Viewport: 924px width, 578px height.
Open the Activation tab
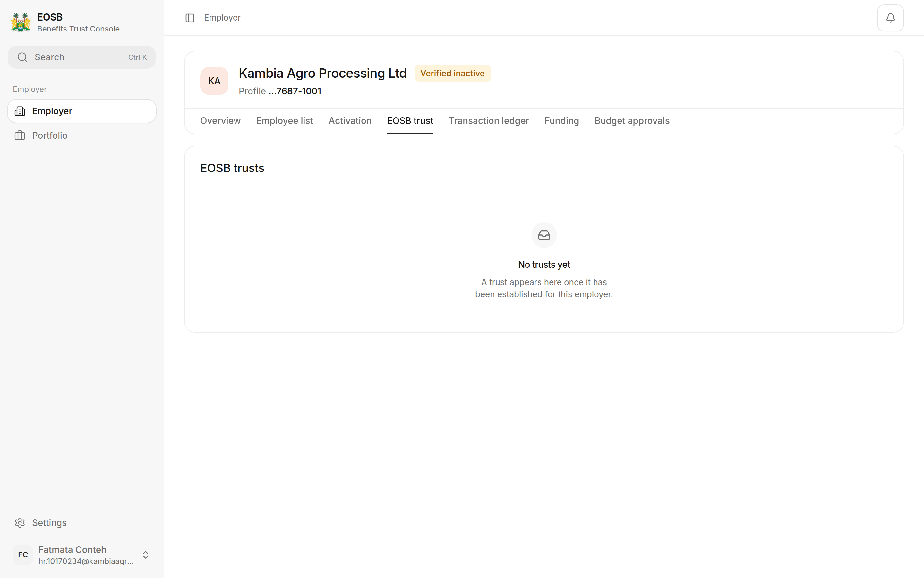click(350, 121)
